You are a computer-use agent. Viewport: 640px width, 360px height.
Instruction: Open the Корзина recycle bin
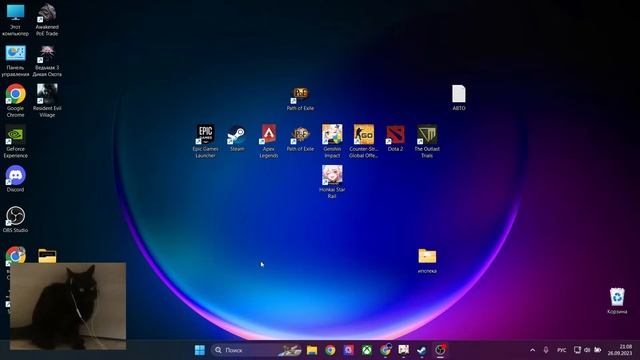[617, 301]
